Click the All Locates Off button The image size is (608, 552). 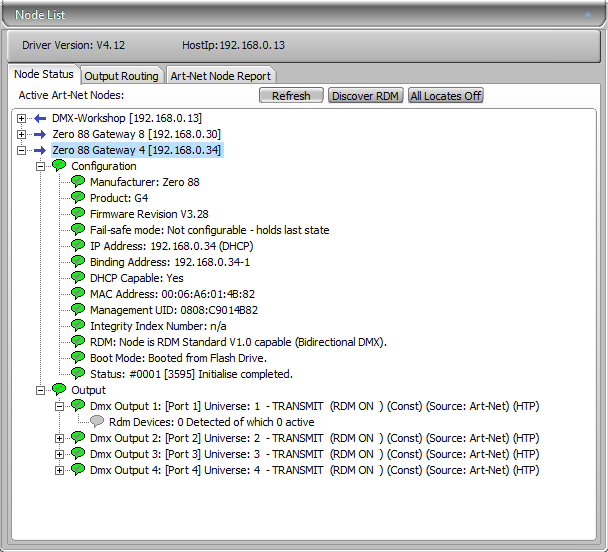(446, 96)
